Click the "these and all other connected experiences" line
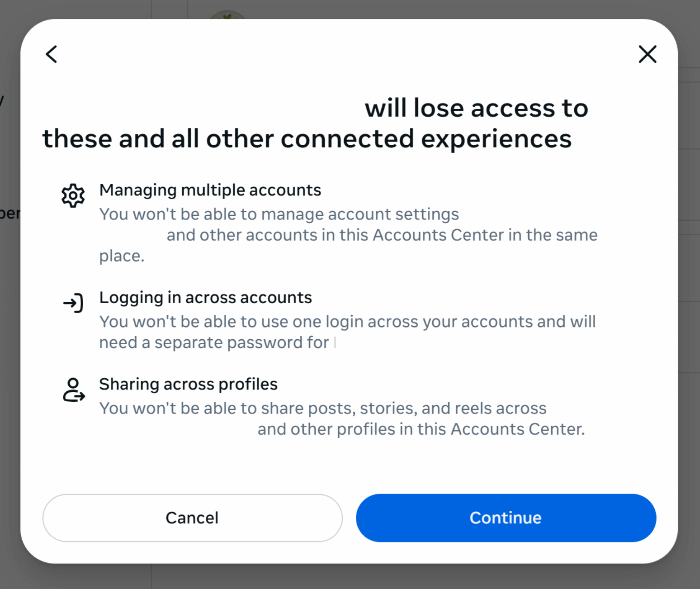The width and height of the screenshot is (700, 589). [307, 139]
